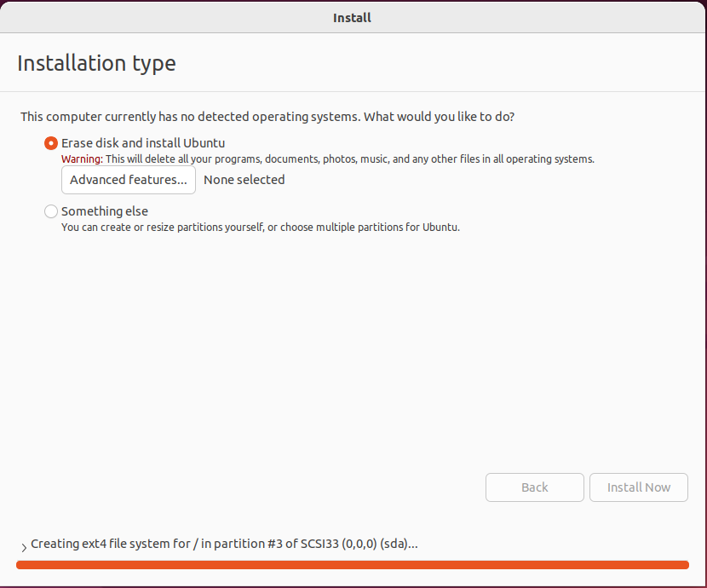
Task: Click the create or resize partitions description
Action: click(x=261, y=228)
